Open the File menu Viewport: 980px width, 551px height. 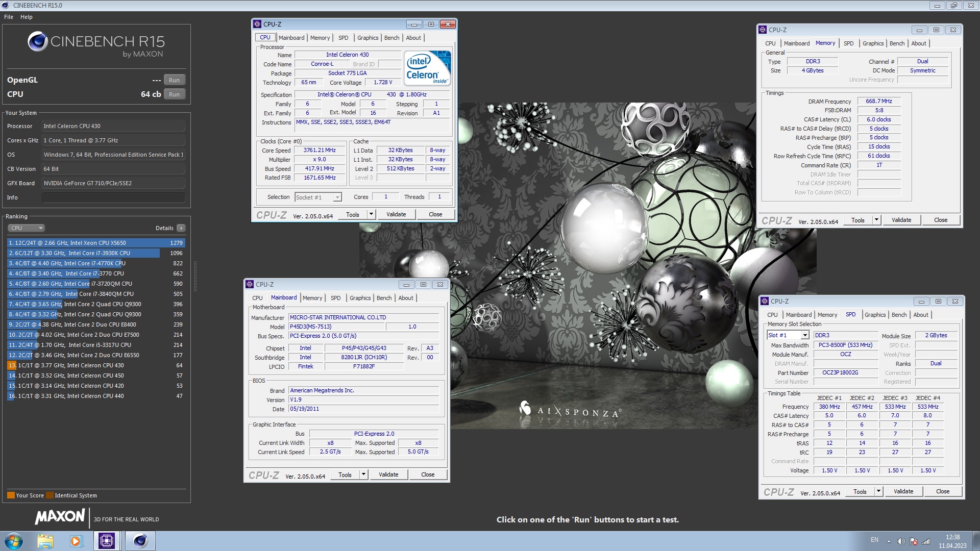click(x=9, y=17)
